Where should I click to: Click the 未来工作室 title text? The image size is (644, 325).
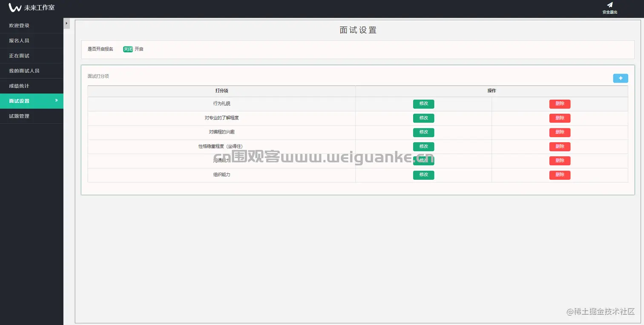39,8
